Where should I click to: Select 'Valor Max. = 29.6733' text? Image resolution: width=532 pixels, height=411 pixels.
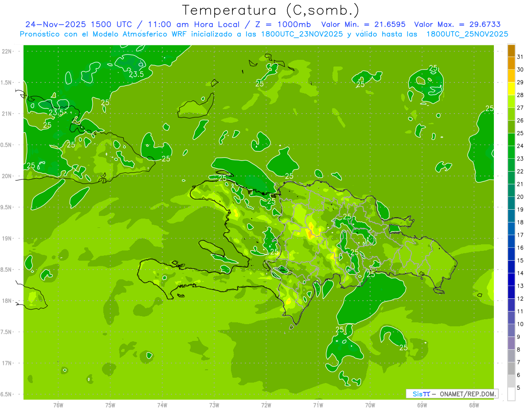[x=458, y=24]
